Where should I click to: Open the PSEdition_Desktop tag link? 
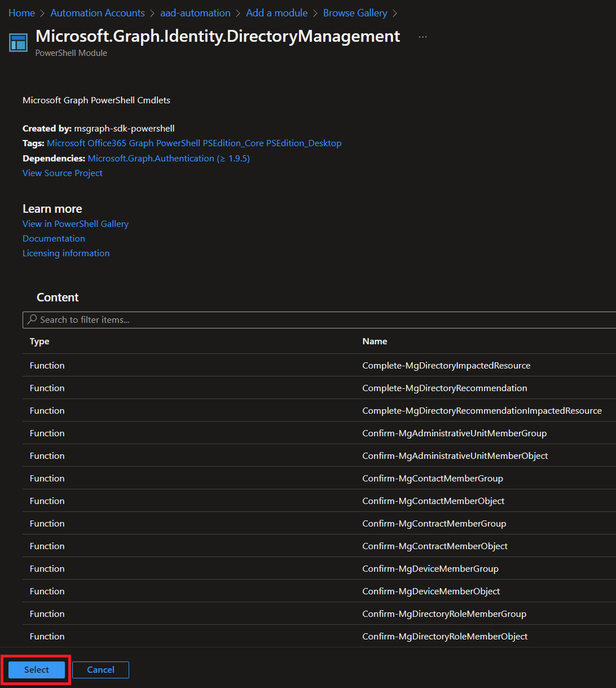pos(304,143)
